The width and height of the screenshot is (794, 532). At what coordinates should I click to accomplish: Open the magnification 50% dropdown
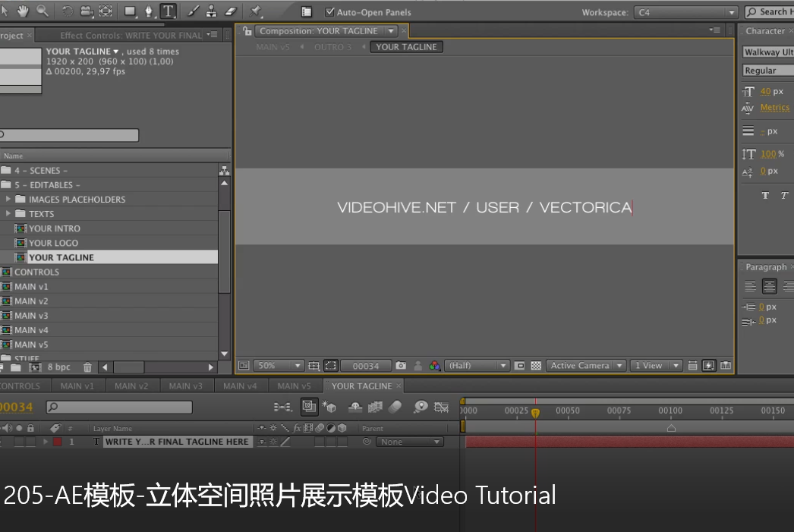(x=278, y=366)
